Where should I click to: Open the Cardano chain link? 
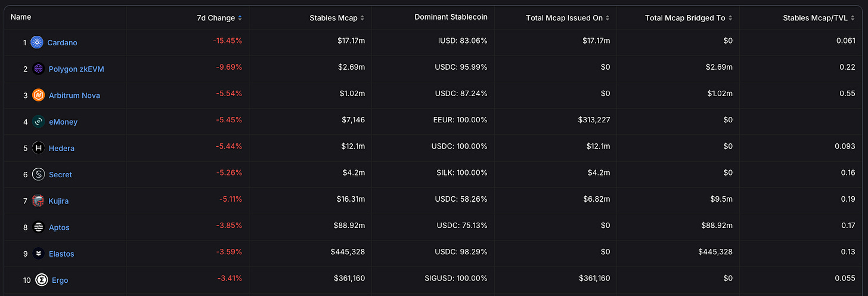click(x=63, y=43)
